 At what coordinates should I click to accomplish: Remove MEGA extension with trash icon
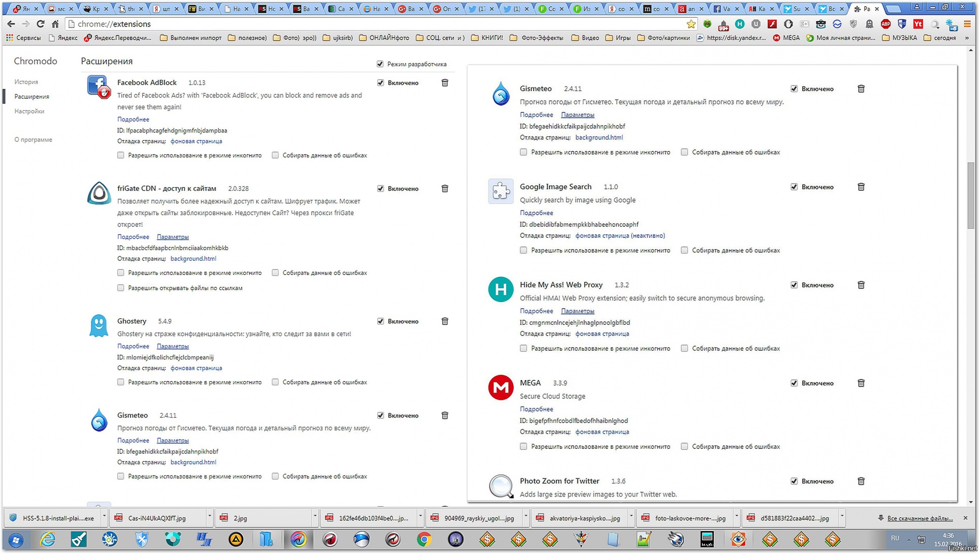point(861,383)
